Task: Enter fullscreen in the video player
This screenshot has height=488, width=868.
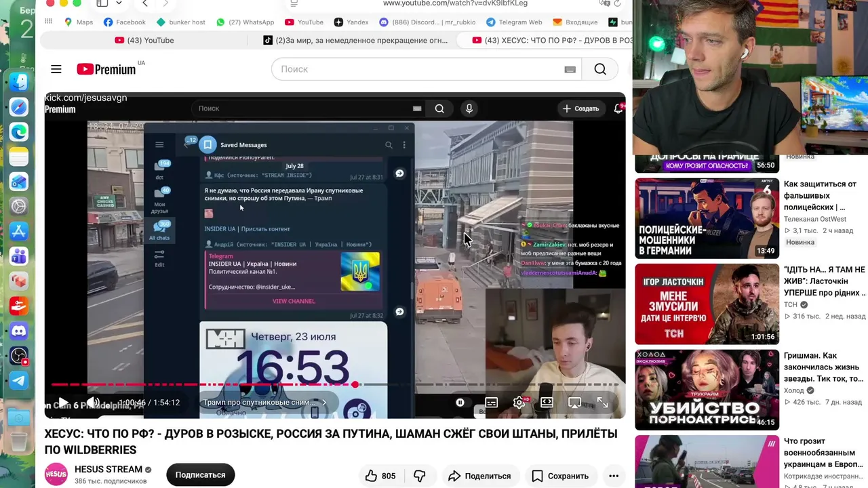Action: coord(602,403)
